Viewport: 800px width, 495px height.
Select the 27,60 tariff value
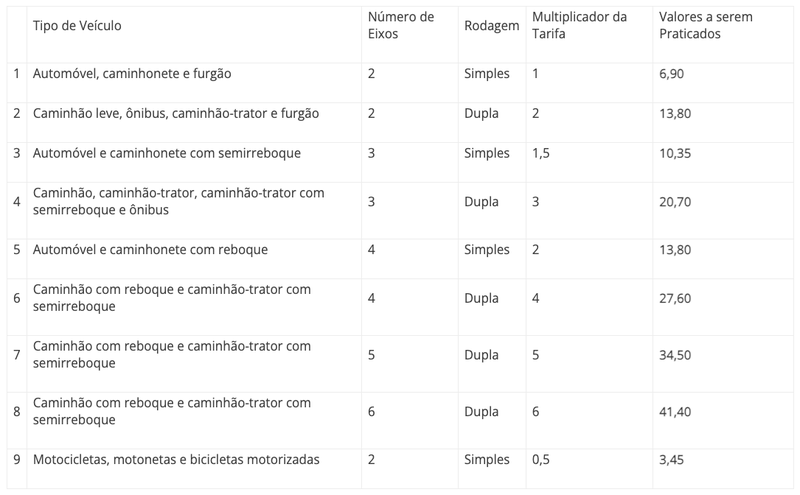pos(675,298)
